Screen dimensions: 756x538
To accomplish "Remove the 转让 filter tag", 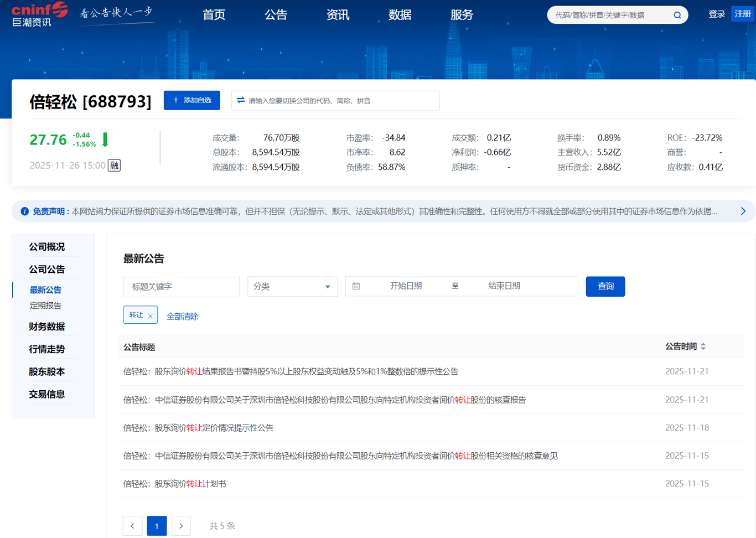I will click(x=151, y=316).
